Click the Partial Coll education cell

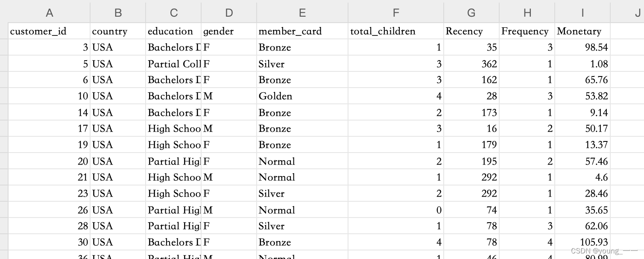click(173, 64)
